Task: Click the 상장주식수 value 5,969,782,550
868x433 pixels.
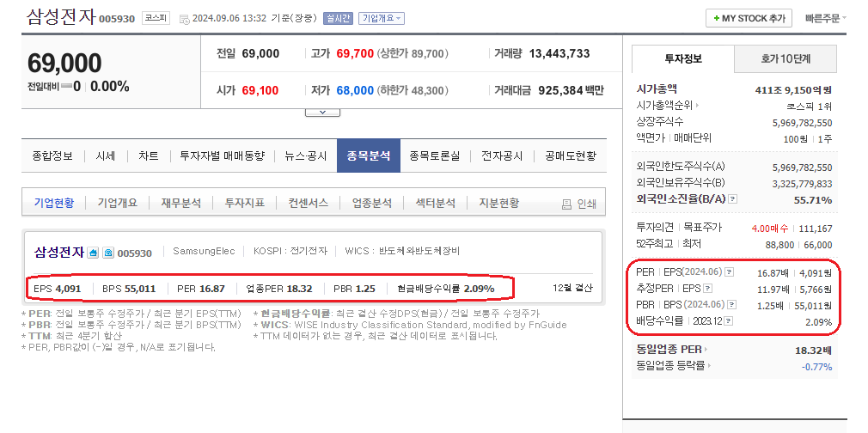Action: pos(802,122)
